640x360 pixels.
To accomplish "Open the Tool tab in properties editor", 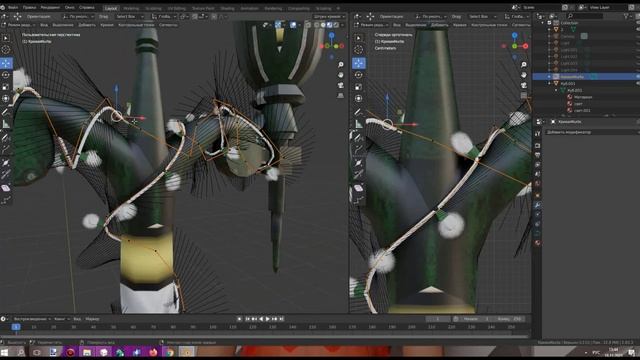I will click(538, 133).
